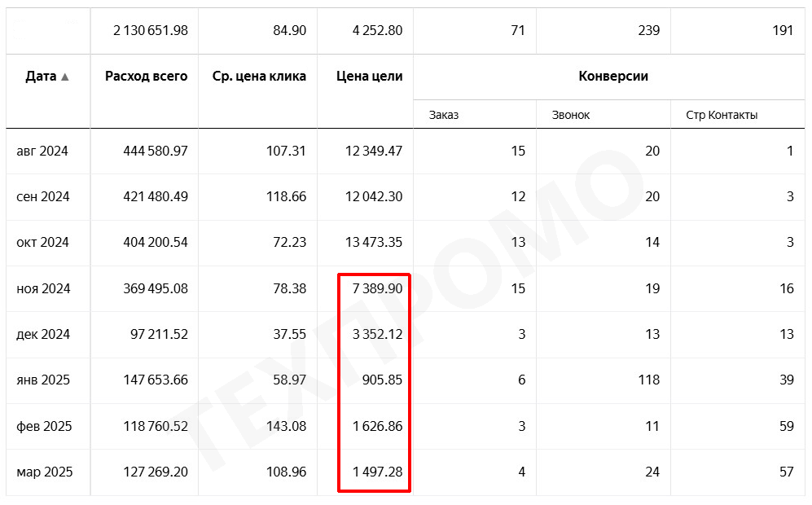Screen dimensions: 812x505
Task: Click total orders value 71
Action: click(x=518, y=31)
